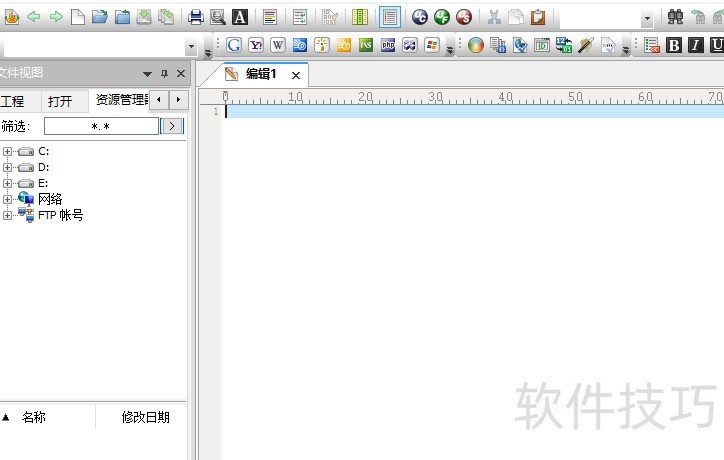Toggle column mode icon
This screenshot has height=460, width=724.
360,18
